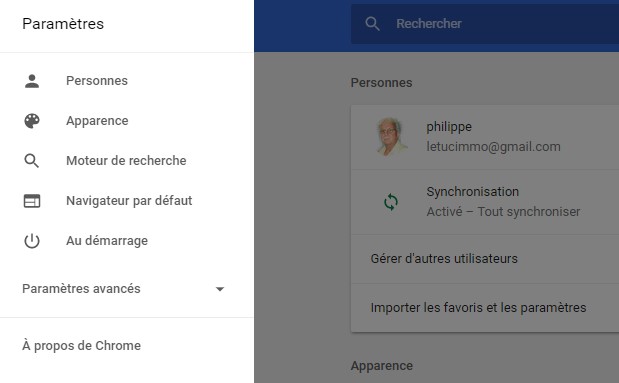Focus the Rechercher search field
This screenshot has height=383, width=619.
[485, 24]
